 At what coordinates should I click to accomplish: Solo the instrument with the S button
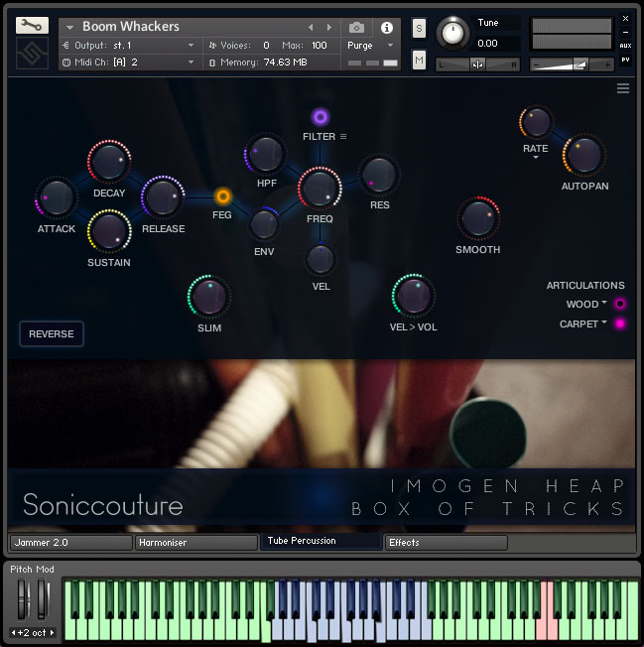click(x=419, y=27)
